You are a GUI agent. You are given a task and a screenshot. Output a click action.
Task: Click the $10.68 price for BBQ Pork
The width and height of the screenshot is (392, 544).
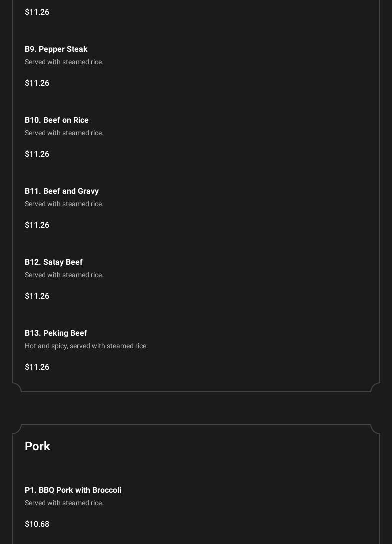click(37, 524)
